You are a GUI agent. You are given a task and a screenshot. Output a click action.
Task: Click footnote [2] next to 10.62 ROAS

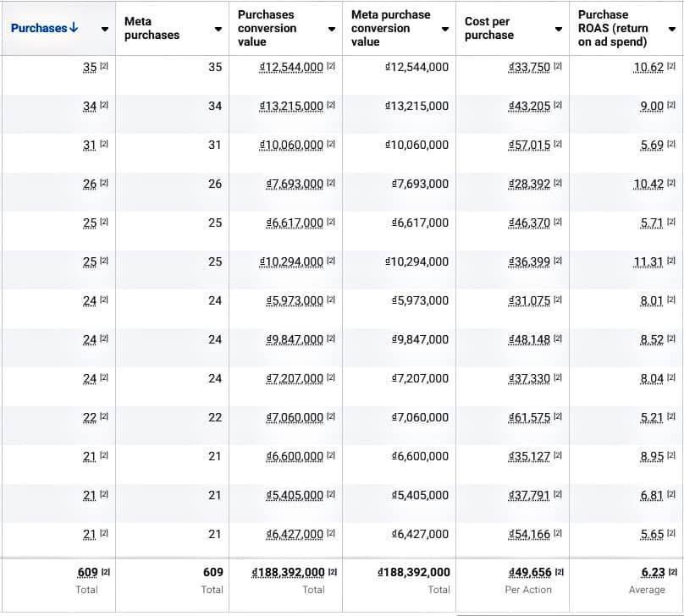(671, 67)
